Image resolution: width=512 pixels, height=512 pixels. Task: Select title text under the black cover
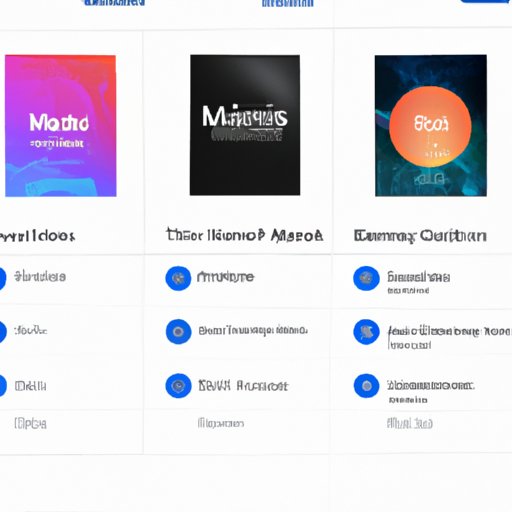coord(245,235)
